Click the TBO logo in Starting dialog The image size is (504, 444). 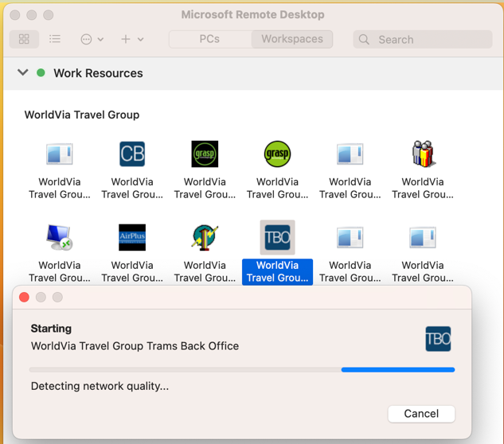tap(438, 339)
